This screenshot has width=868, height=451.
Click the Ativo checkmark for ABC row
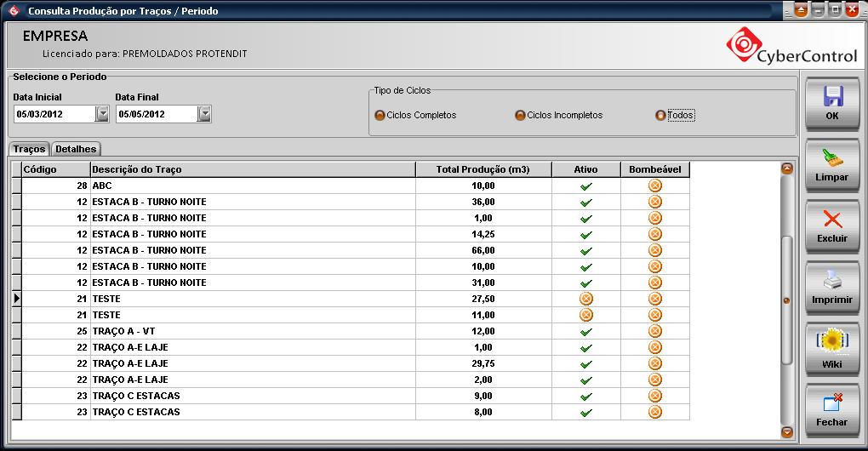pos(585,186)
